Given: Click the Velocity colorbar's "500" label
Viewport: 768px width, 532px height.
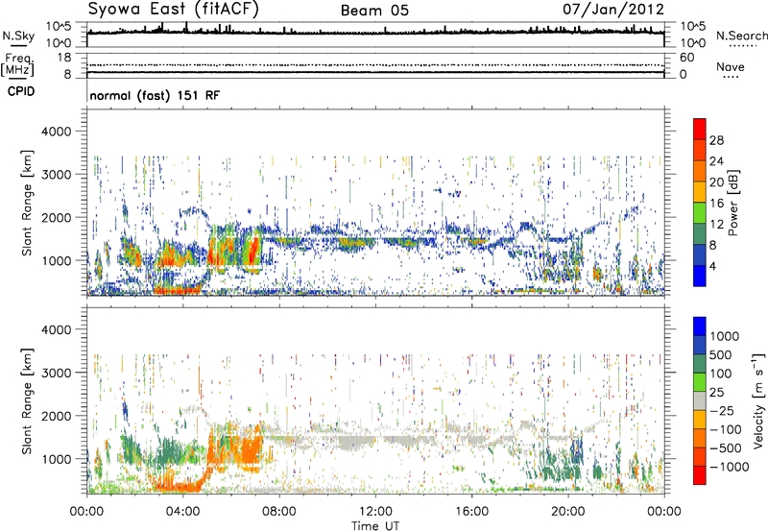Looking at the screenshot, I should (x=721, y=355).
